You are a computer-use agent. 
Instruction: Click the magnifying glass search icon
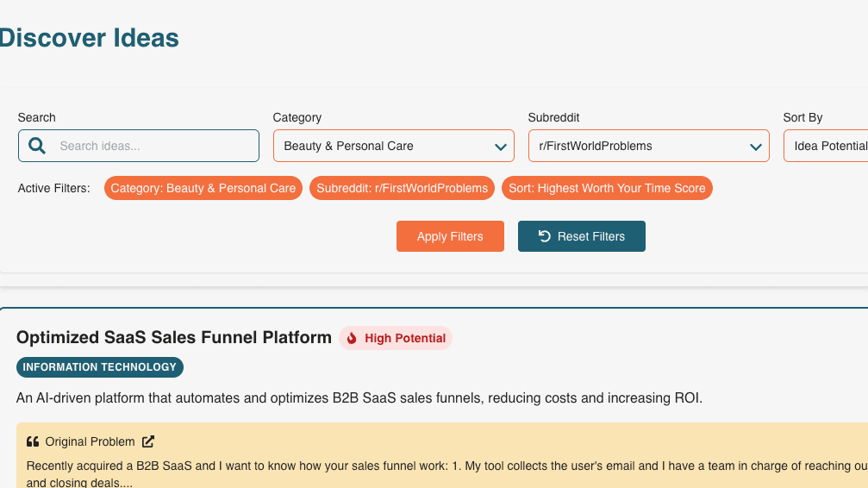coord(37,146)
